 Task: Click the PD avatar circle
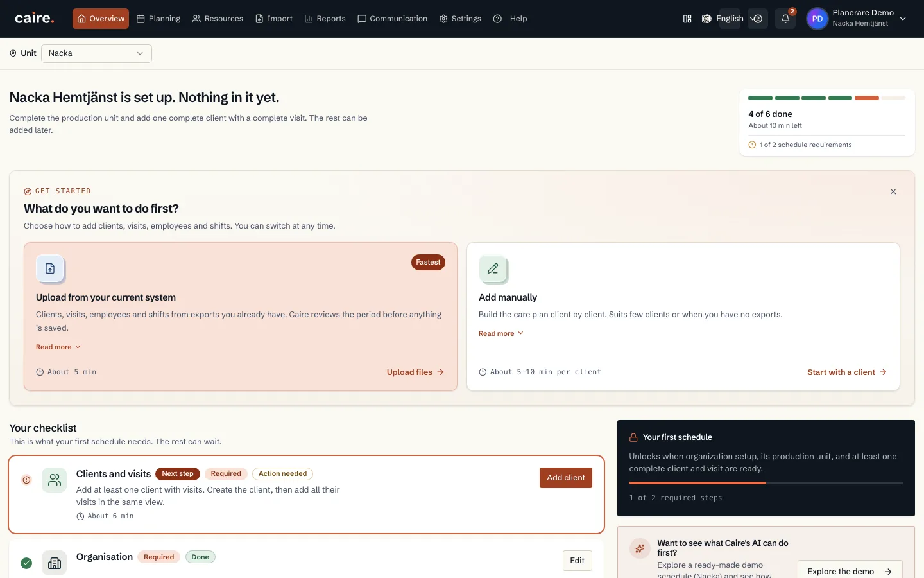(x=817, y=19)
